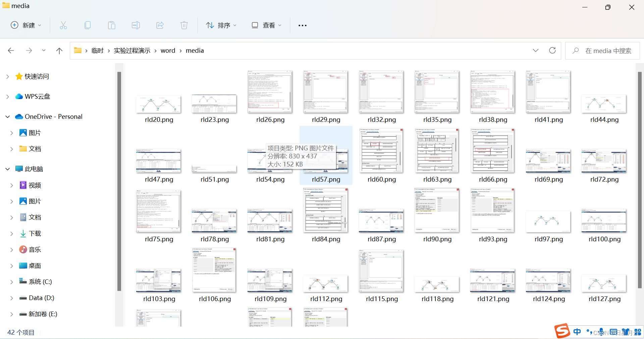Expand 图片 under OneDrive
The width and height of the screenshot is (644, 339).
coord(11,133)
